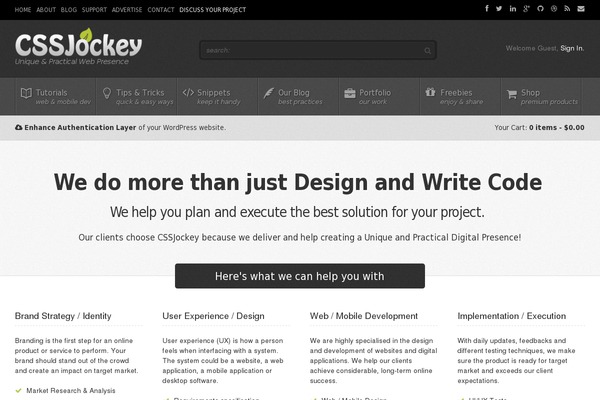Open the Portfolio navigation label

(x=375, y=93)
